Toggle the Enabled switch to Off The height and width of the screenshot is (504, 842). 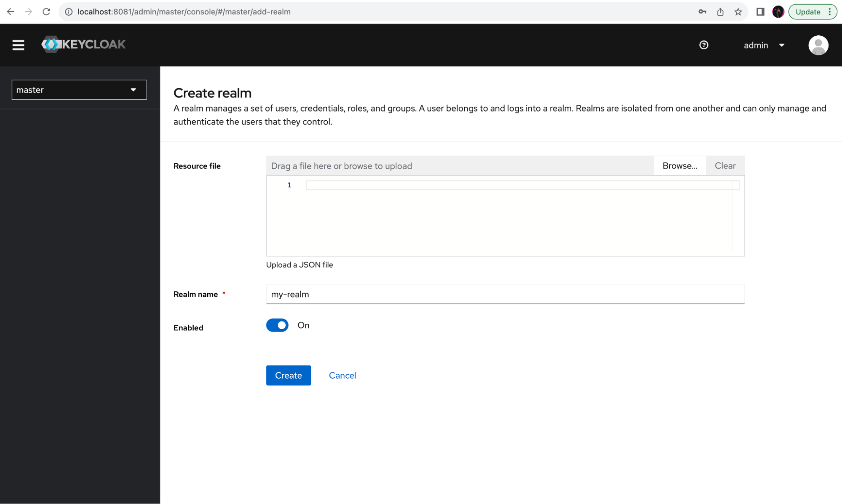click(277, 325)
